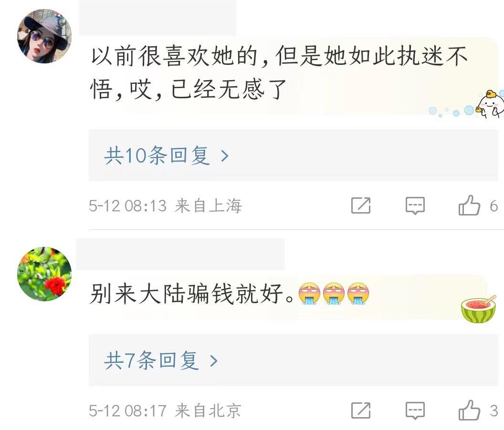The height and width of the screenshot is (430, 504).
Task: Share the 北京 comment via forward icon
Action: pos(361,410)
